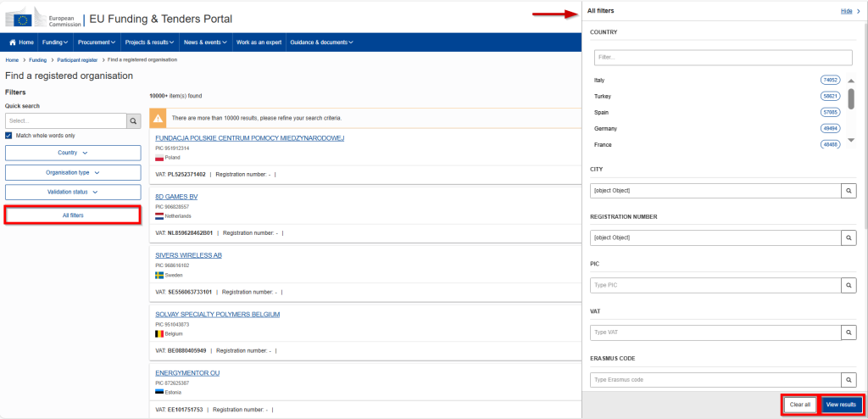Click the Belgium flag icon
Screen dimensions: 868x419
tap(159, 334)
